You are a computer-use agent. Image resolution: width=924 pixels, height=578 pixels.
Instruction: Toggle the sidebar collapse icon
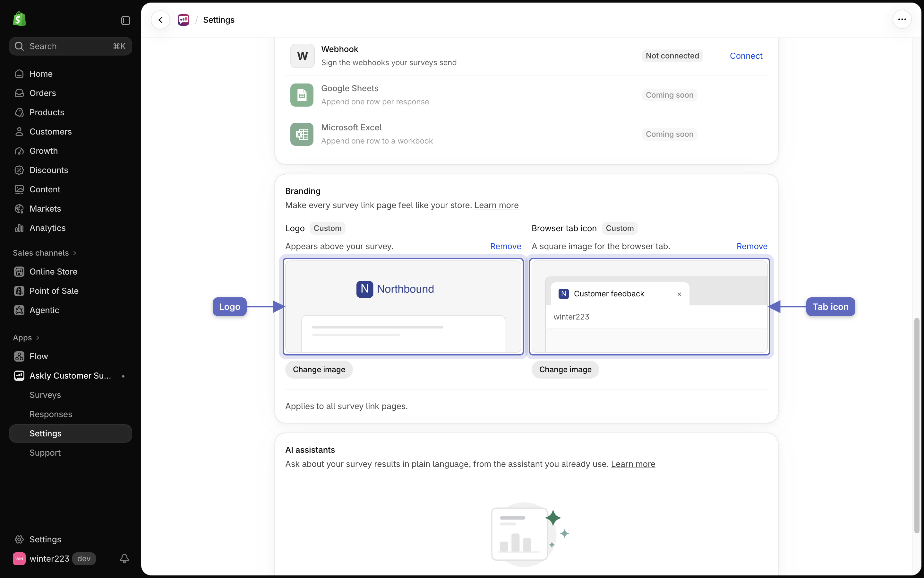pyautogui.click(x=126, y=20)
